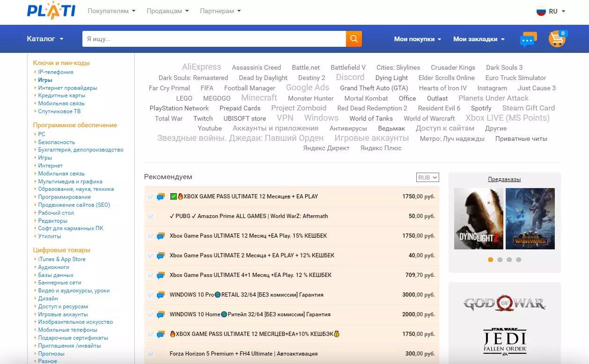Screen dimensions: 589x364
Task: Open the blue chat messages icon
Action: click(528, 39)
